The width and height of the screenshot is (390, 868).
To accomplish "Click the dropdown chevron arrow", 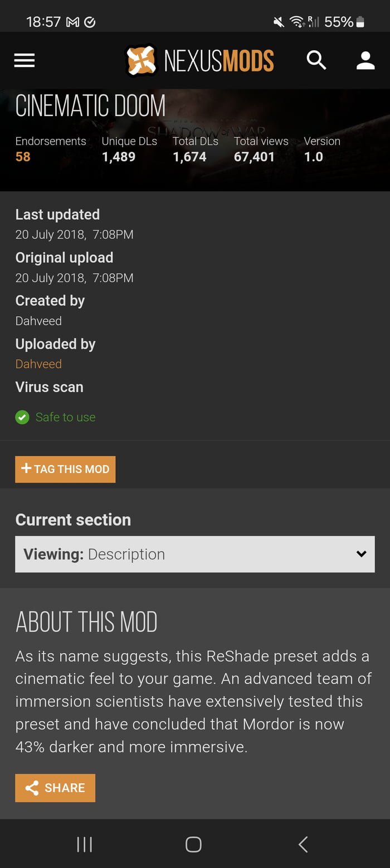I will click(x=362, y=554).
